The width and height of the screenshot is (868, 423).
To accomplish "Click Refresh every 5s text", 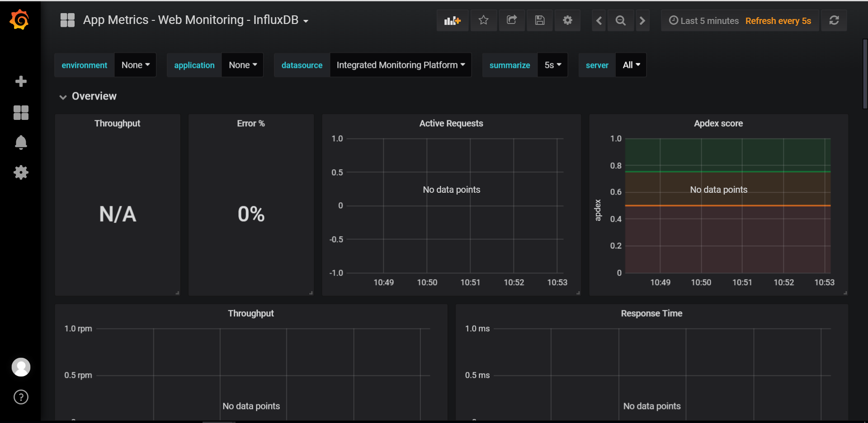I will [778, 21].
